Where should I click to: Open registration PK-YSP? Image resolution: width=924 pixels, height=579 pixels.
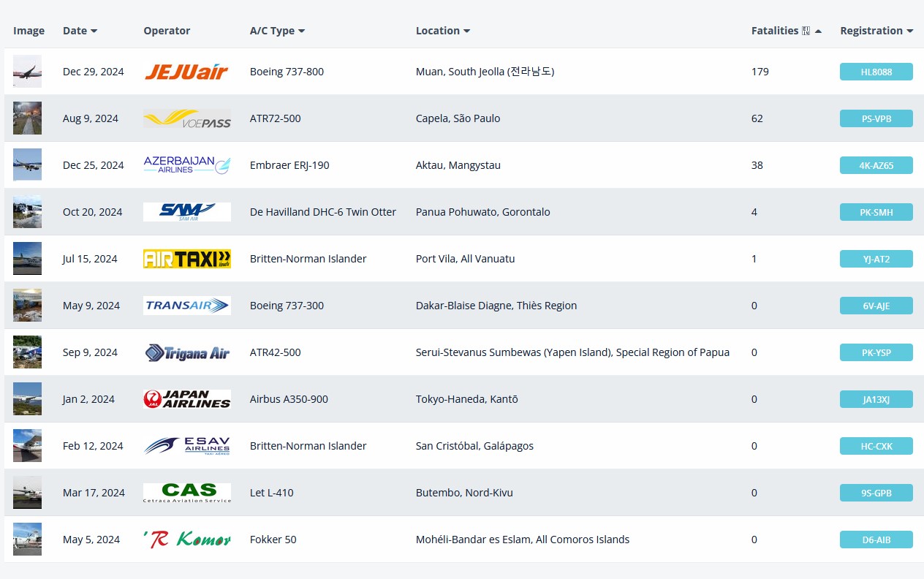pyautogui.click(x=876, y=352)
